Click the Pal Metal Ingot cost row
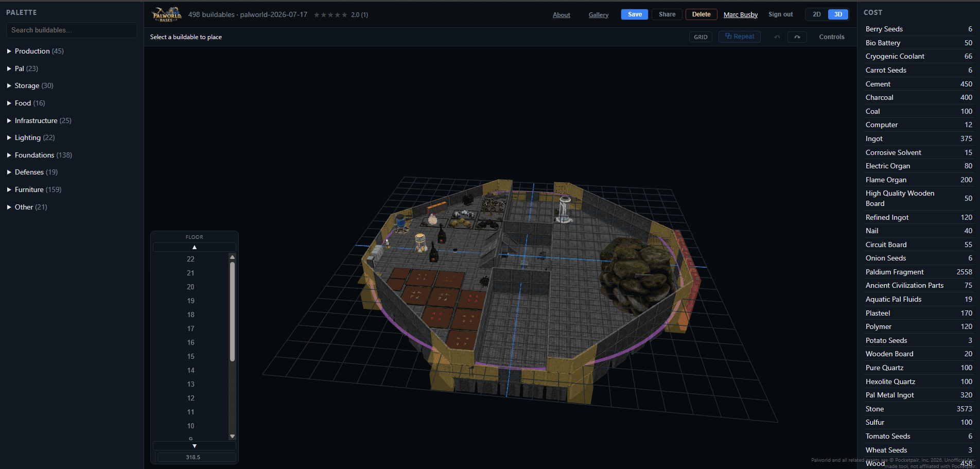 [919, 395]
